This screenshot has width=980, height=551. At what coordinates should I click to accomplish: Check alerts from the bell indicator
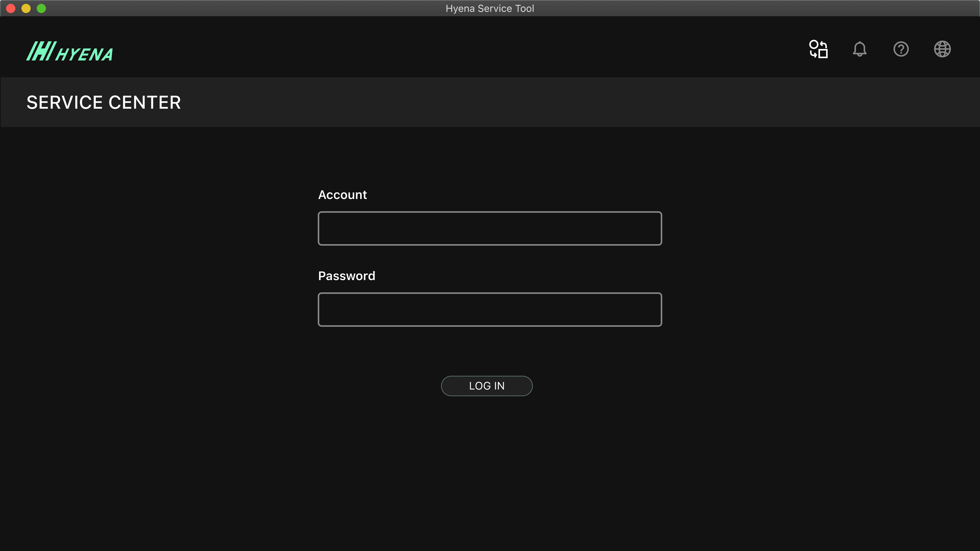860,49
